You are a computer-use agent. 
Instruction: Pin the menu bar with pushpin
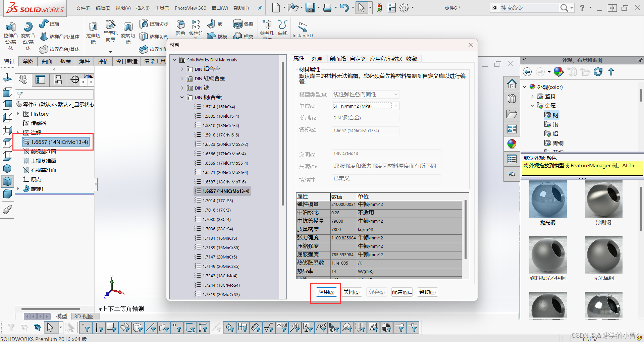(x=260, y=8)
